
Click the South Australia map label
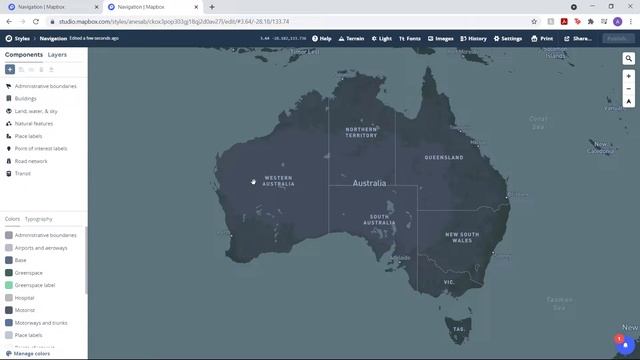click(x=380, y=220)
